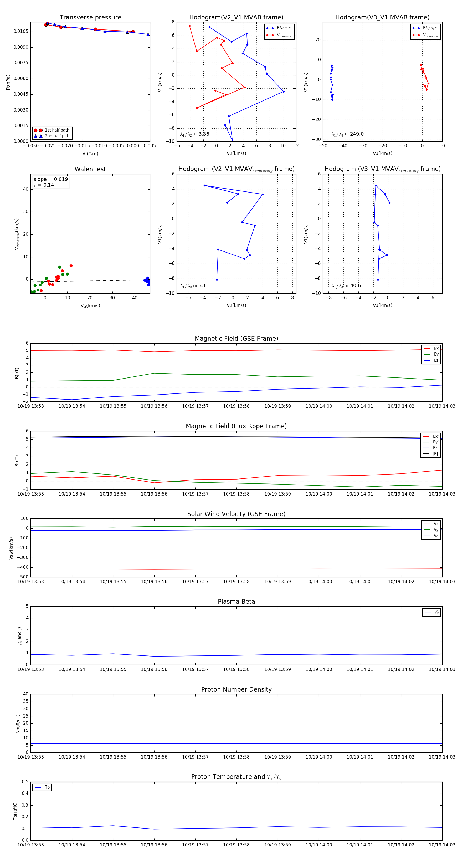
Task: Click the 'WalenTest' plot title
Action: (90, 169)
